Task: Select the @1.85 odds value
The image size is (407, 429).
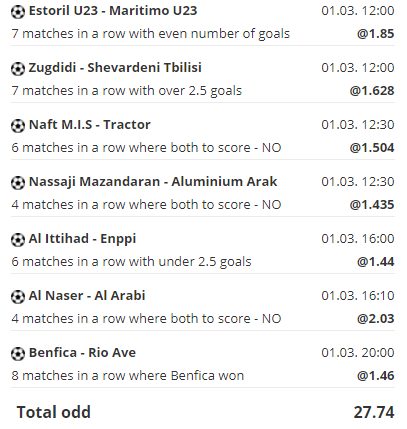Action: pos(375,34)
